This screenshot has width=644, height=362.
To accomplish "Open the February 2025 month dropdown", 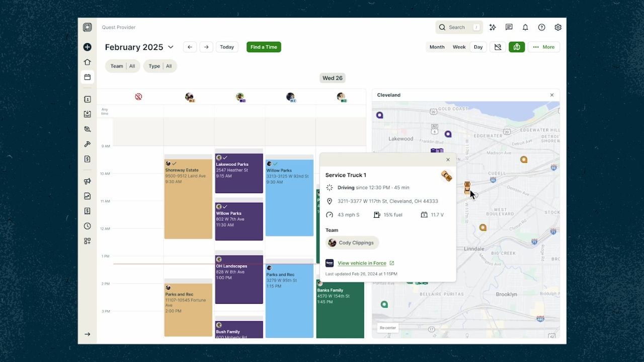I will coord(139,47).
